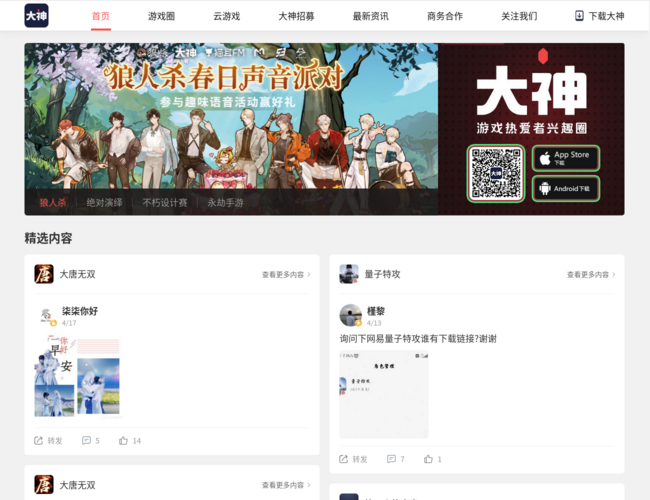This screenshot has height=500, width=650.
Task: Open first 大唐无双 game icon
Action: [44, 274]
